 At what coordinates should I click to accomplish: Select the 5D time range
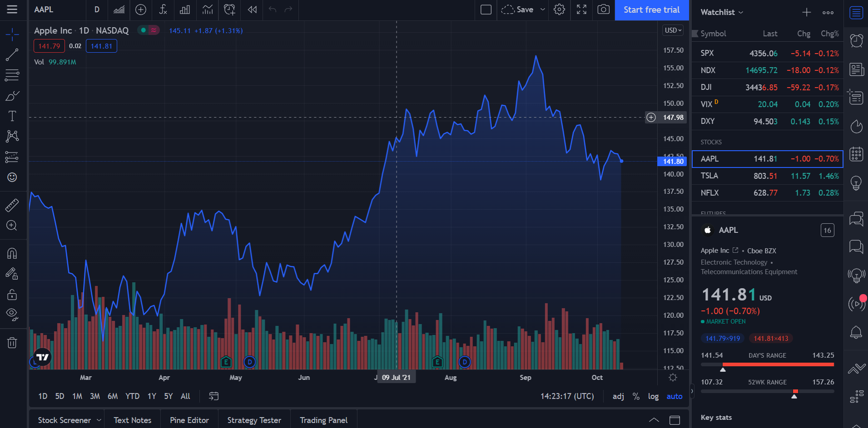[x=60, y=396]
